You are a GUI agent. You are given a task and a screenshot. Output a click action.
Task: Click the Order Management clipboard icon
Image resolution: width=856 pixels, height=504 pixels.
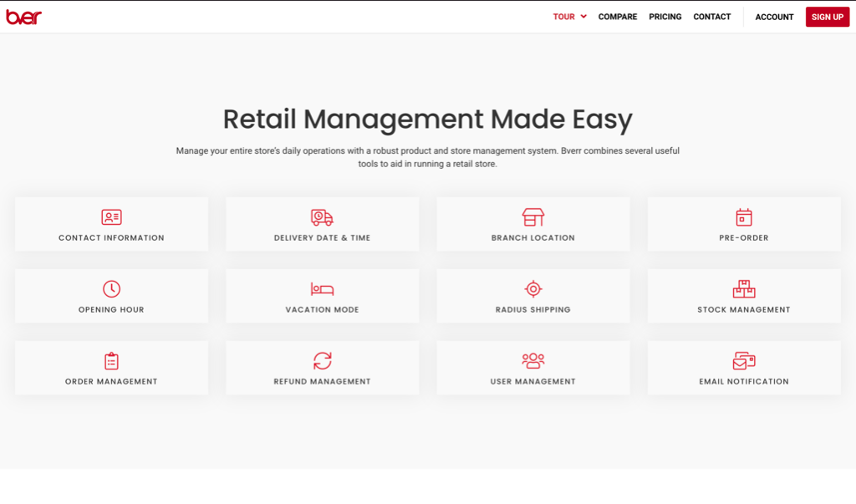tap(111, 360)
